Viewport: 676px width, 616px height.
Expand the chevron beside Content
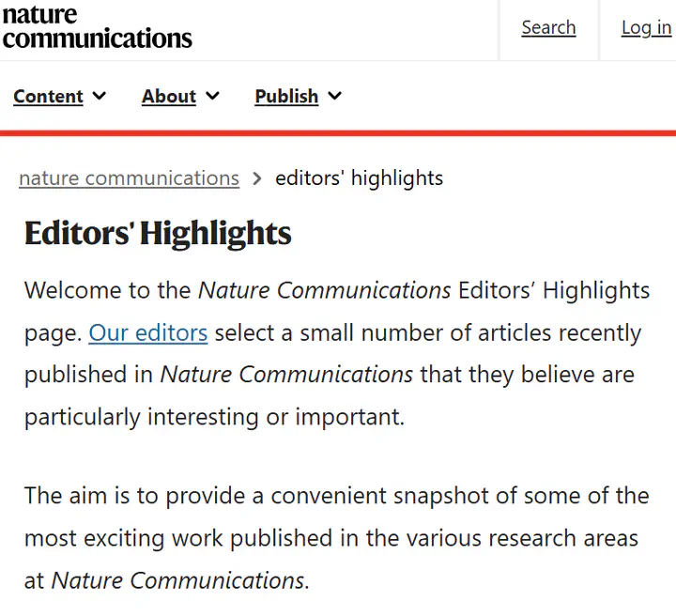click(x=100, y=97)
